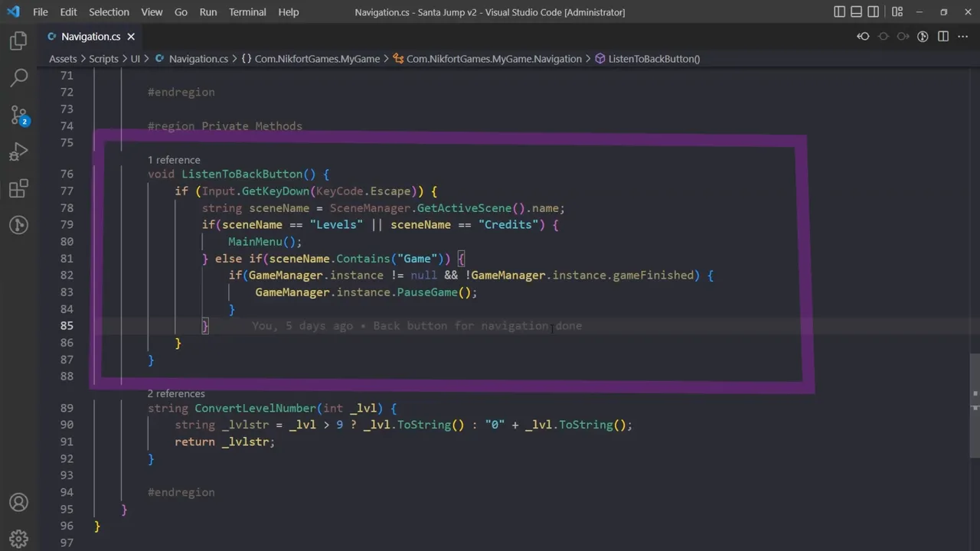980x551 pixels.
Task: Open the Go menu
Action: tap(181, 12)
